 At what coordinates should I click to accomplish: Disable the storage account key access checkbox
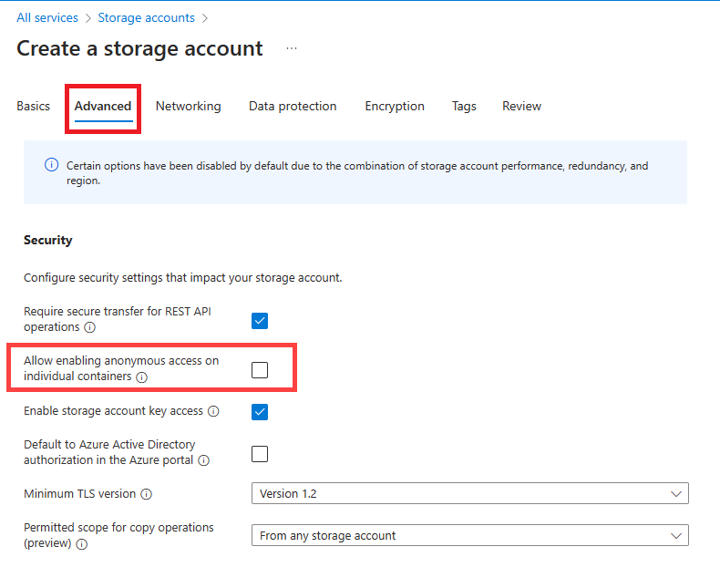click(260, 411)
